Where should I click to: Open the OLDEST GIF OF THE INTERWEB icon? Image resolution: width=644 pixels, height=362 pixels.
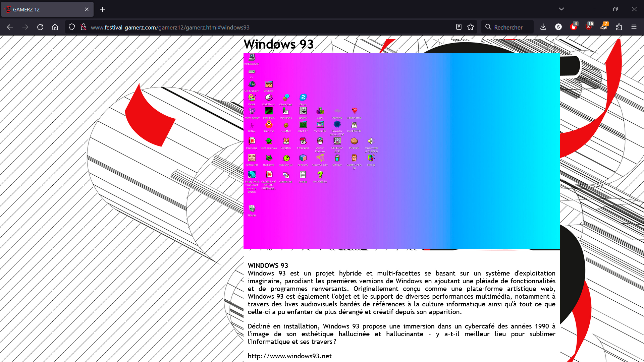click(x=269, y=175)
